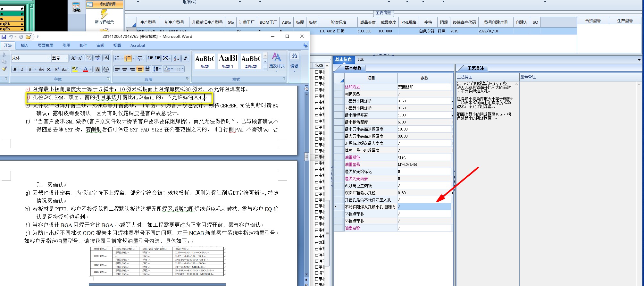Open the 宋体 font name dropdown
644x286 pixels.
pos(49,58)
